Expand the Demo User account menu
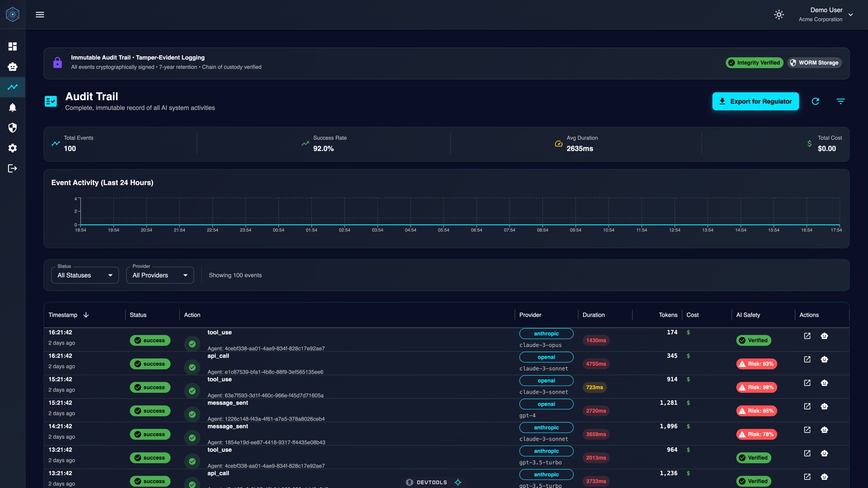 click(850, 14)
